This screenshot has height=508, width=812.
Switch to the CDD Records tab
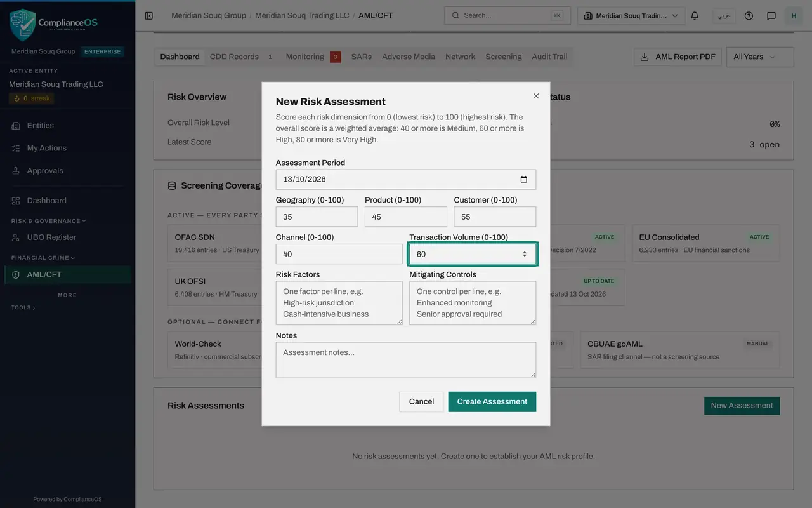pyautogui.click(x=241, y=57)
